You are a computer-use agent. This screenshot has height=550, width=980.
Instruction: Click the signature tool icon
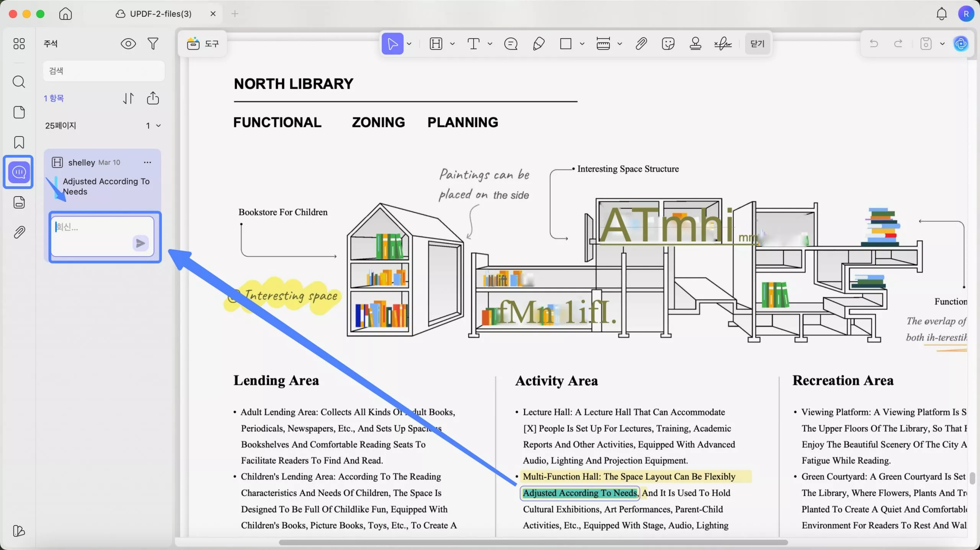723,44
